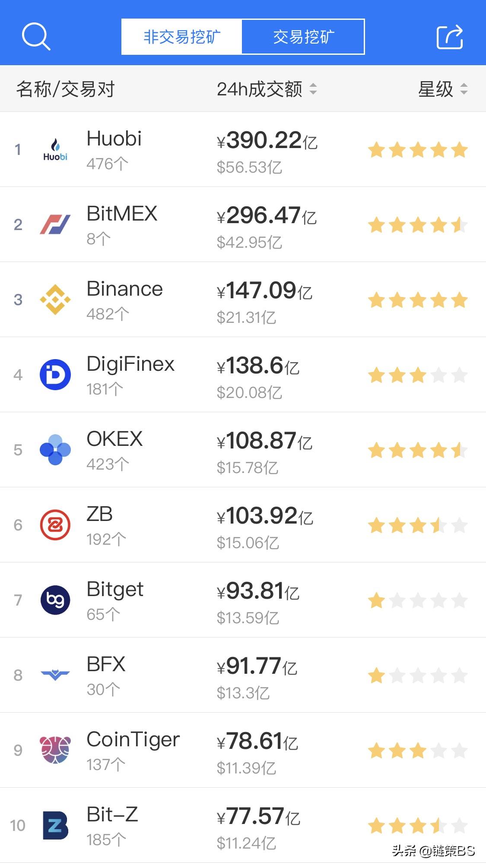
Task: Click the BitMEX exchange logo
Action: [x=55, y=224]
